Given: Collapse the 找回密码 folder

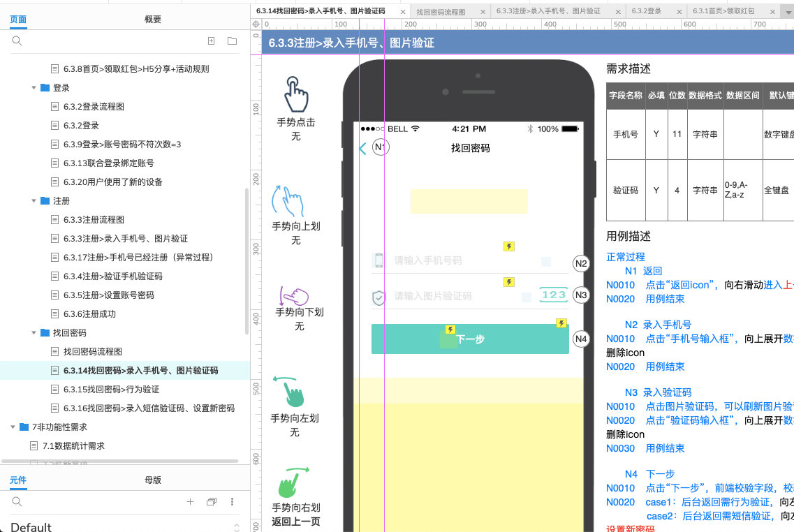Looking at the screenshot, I should click(34, 333).
